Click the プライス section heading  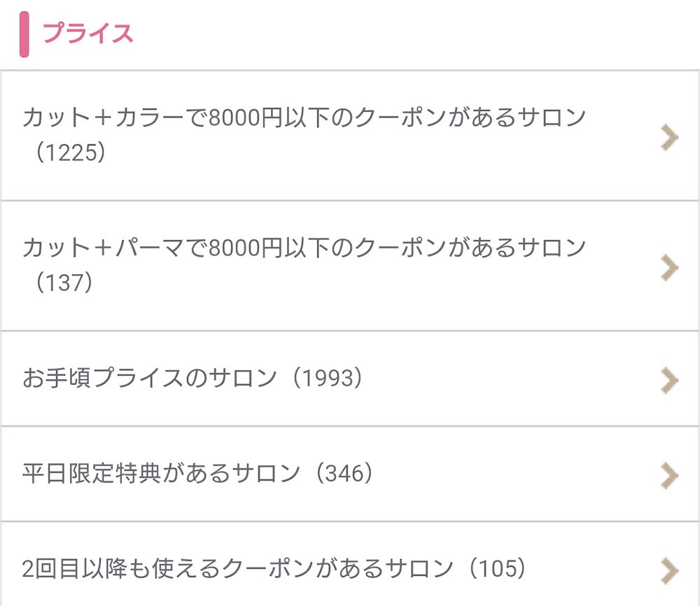click(87, 33)
